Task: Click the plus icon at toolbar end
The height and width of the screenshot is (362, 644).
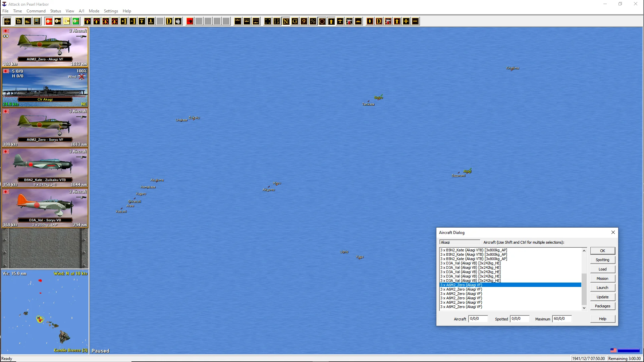Action: pyautogui.click(x=406, y=21)
